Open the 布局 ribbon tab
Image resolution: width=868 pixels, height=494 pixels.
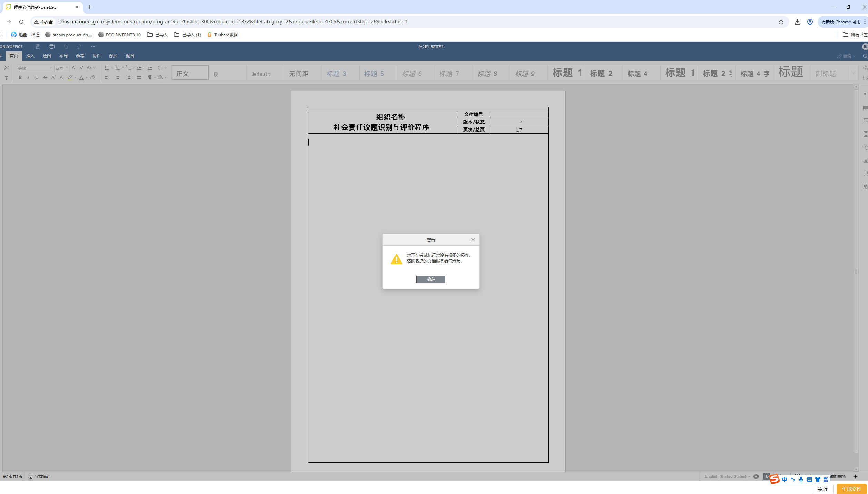[63, 56]
